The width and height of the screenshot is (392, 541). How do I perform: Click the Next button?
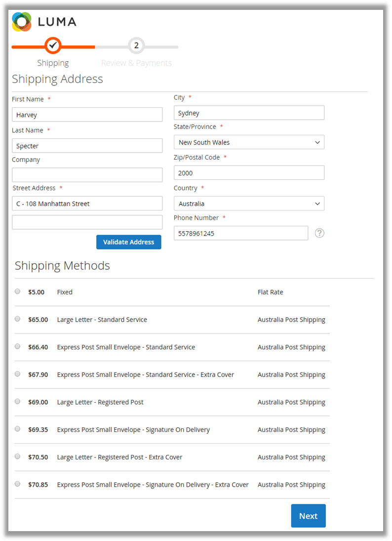(x=308, y=516)
